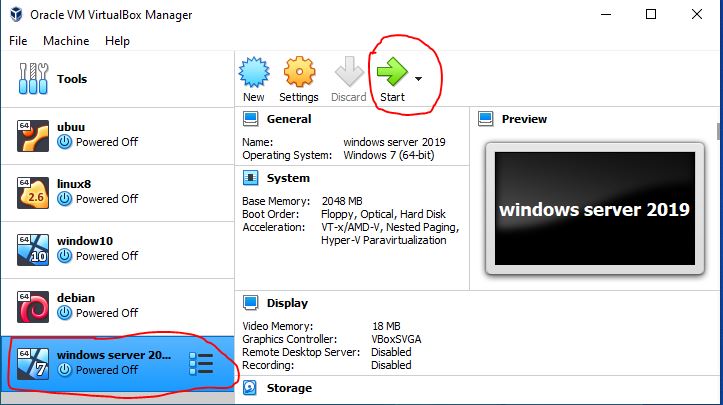Image resolution: width=723 pixels, height=405 pixels.
Task: Click 'VT-x/AMD-V, Nested Paging,' acceleration text
Action: (x=390, y=227)
